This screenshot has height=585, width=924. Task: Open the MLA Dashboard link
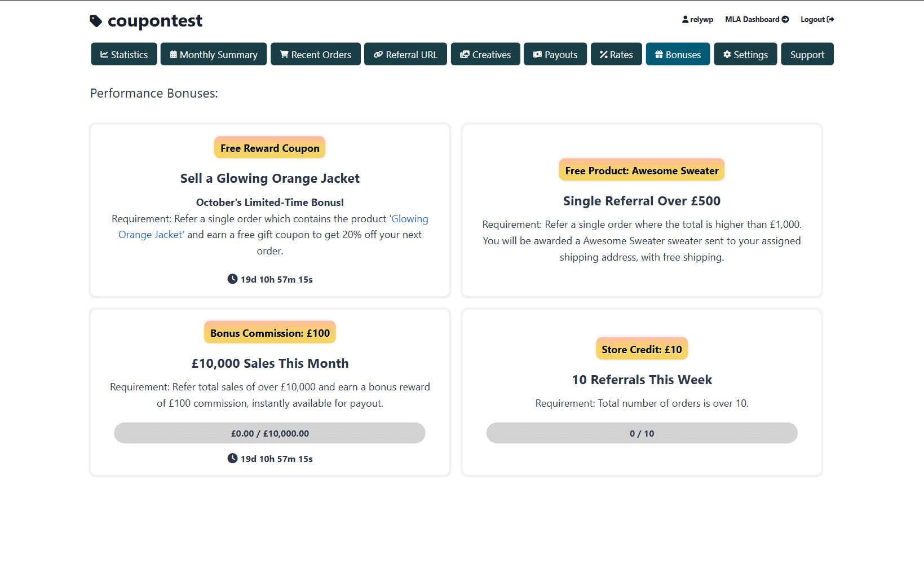tap(757, 19)
